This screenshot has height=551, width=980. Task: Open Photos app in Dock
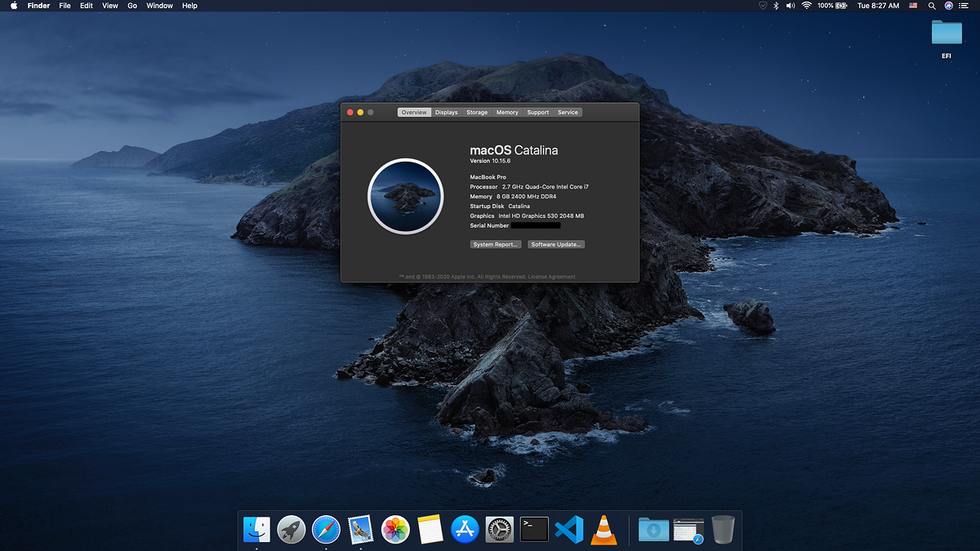pos(395,530)
